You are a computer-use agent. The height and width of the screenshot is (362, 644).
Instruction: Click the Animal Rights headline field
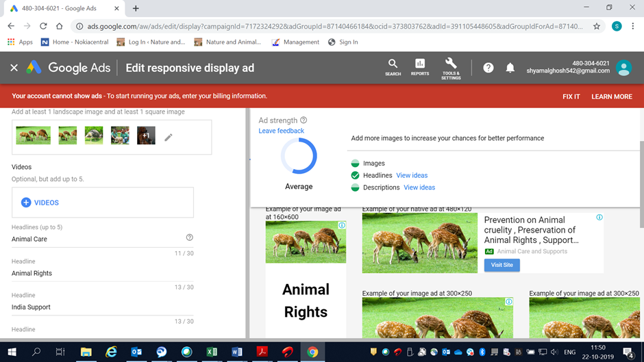tap(96, 273)
